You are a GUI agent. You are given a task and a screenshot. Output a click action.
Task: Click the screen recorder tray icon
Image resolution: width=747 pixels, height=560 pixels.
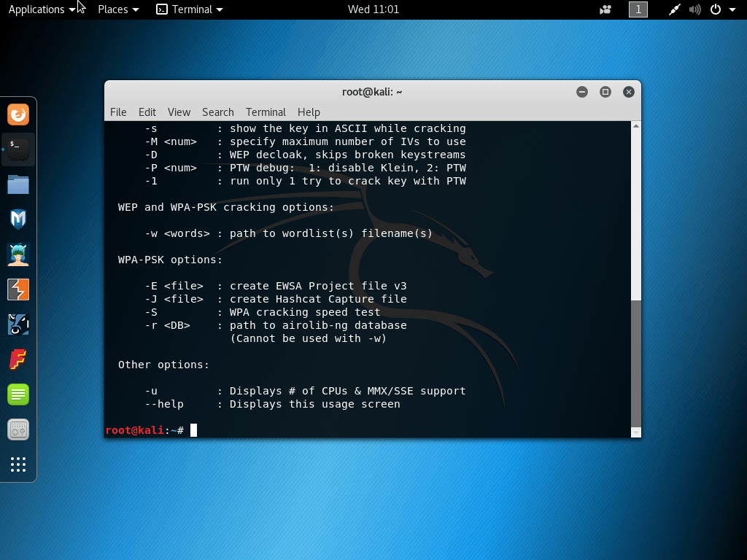[x=605, y=9]
